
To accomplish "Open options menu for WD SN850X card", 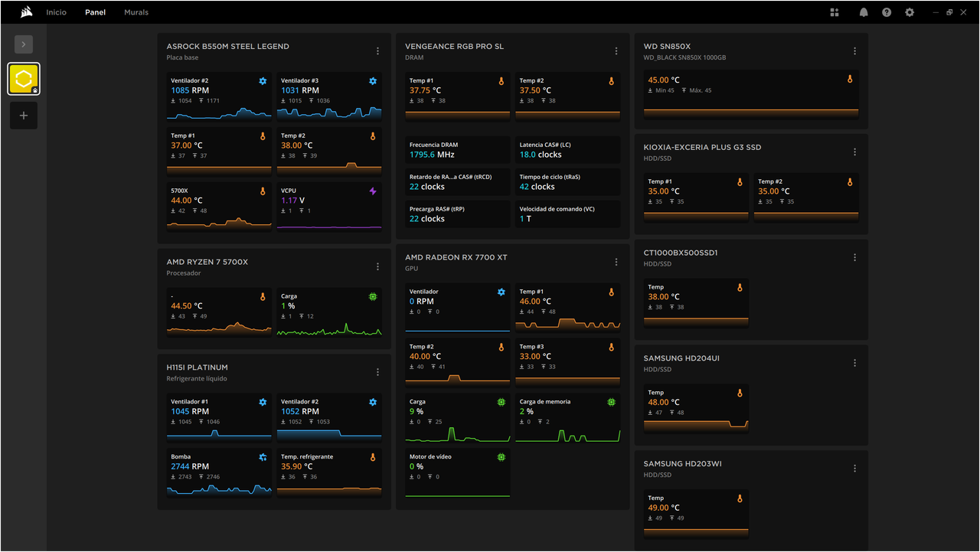I will [855, 51].
